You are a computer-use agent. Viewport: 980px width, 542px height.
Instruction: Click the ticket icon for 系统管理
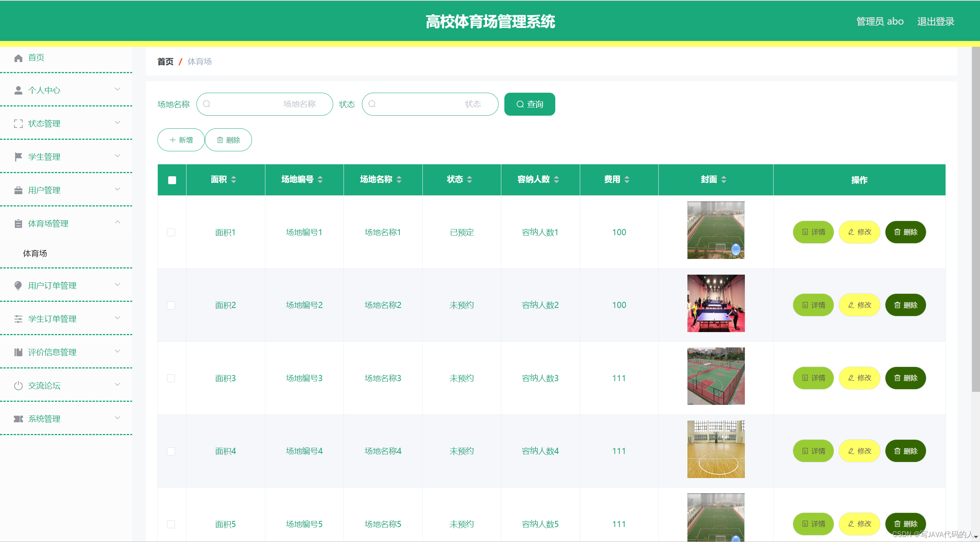18,419
